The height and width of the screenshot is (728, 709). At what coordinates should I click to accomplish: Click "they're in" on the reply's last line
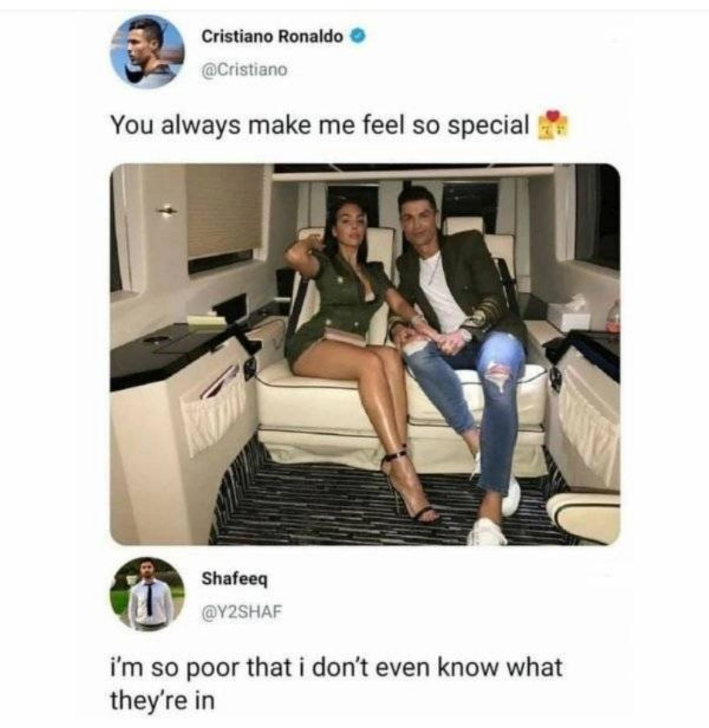coord(162,701)
